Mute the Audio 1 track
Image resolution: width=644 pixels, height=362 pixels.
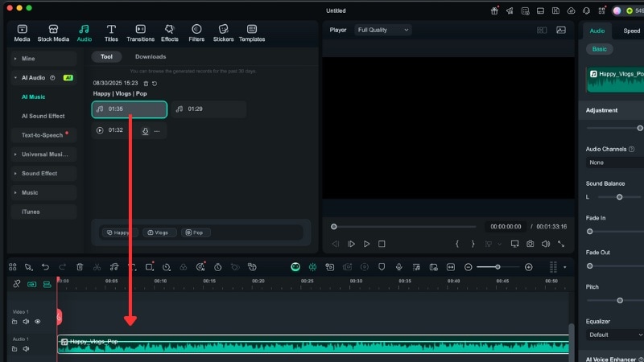26,349
